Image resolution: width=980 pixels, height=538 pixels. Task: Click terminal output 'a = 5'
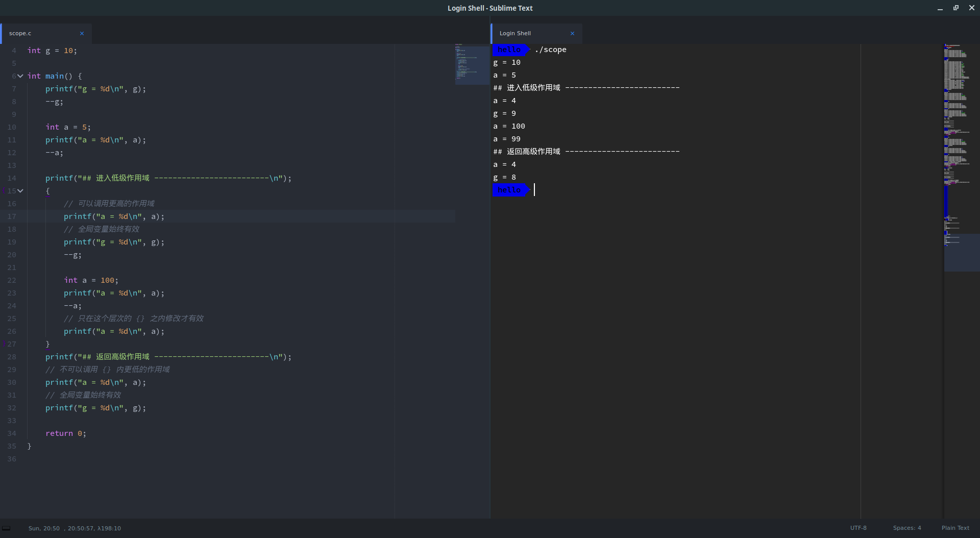[x=504, y=75]
